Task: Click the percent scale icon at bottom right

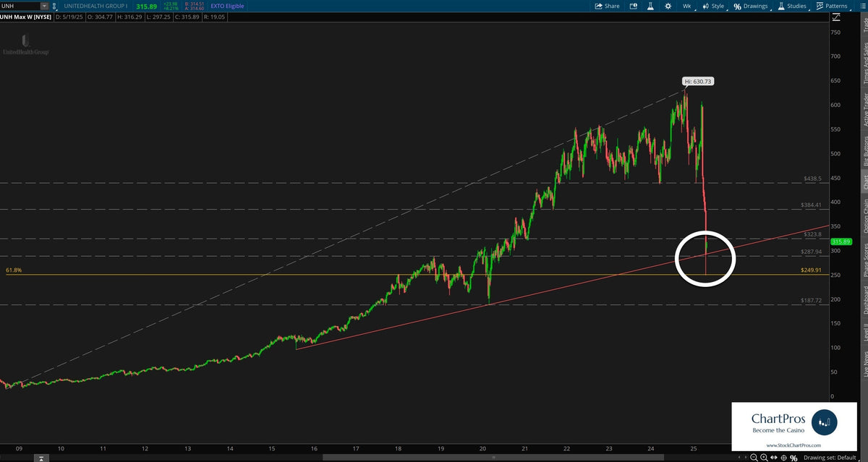Action: 793,457
